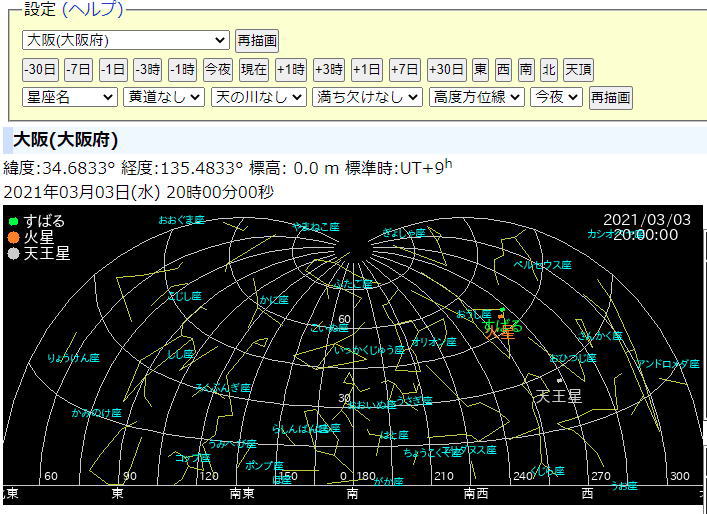
Task: Click the 現在 (now) button
Action: click(x=254, y=69)
